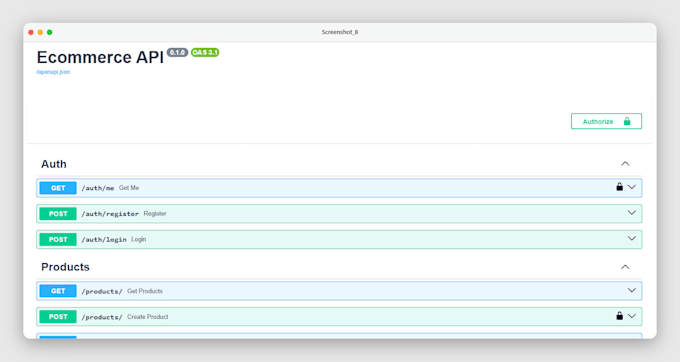Image resolution: width=680 pixels, height=362 pixels.
Task: Open the /openapi.json link
Action: click(53, 72)
